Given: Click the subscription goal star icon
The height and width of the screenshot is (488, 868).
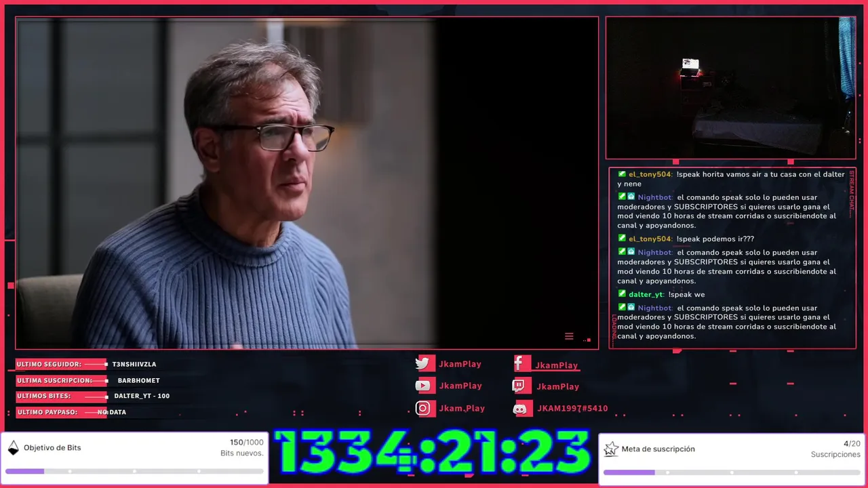Looking at the screenshot, I should [611, 449].
